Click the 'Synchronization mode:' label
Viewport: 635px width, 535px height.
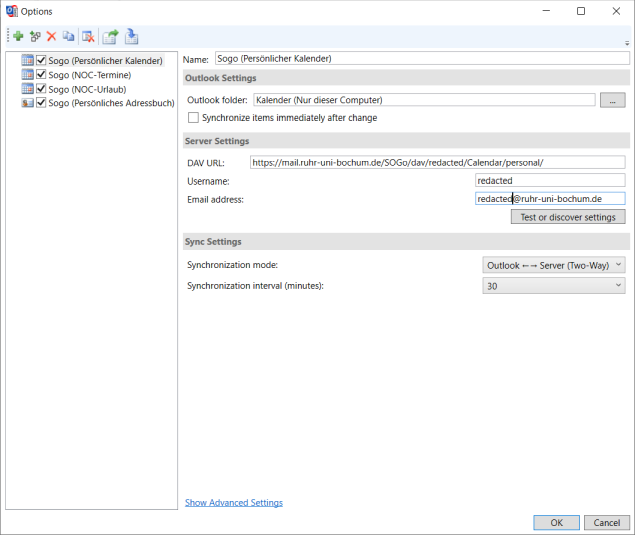[232, 265]
